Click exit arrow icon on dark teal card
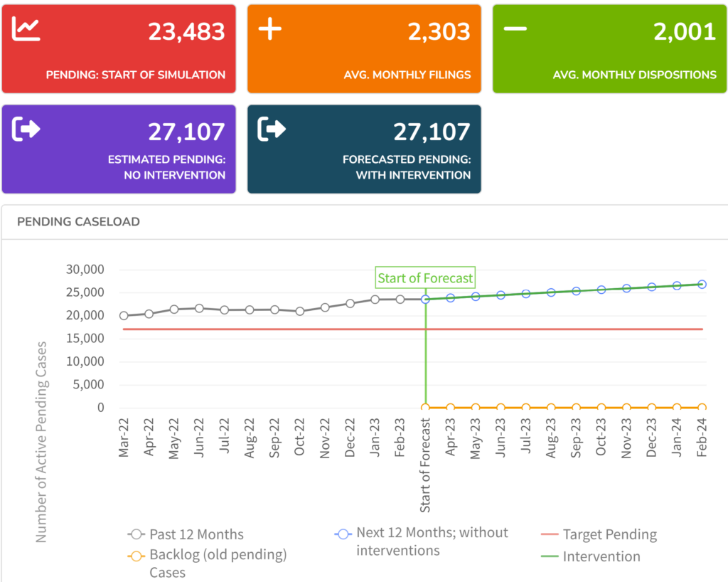Viewport: 728px width, 582px height. tap(272, 129)
